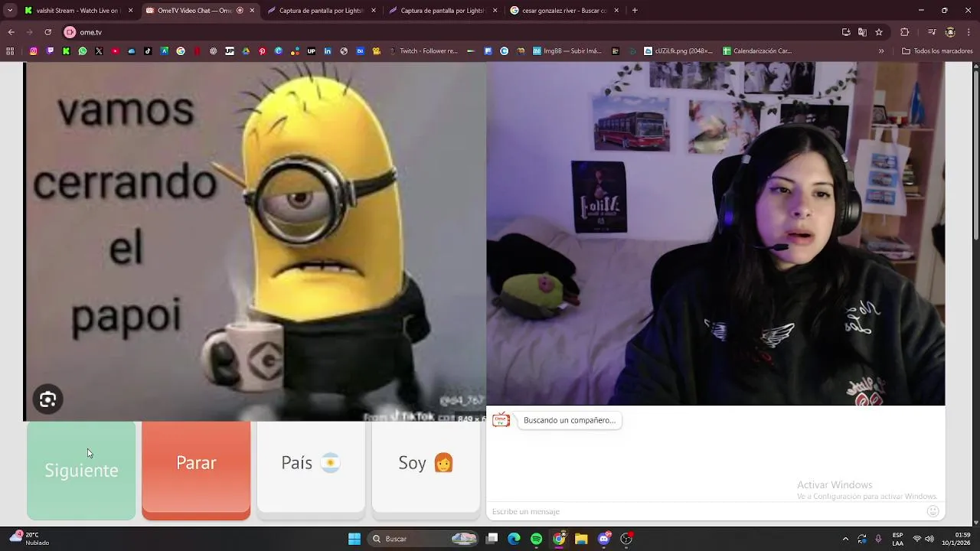Open the YouTube bookmark icon
The height and width of the screenshot is (551, 980).
(x=116, y=51)
